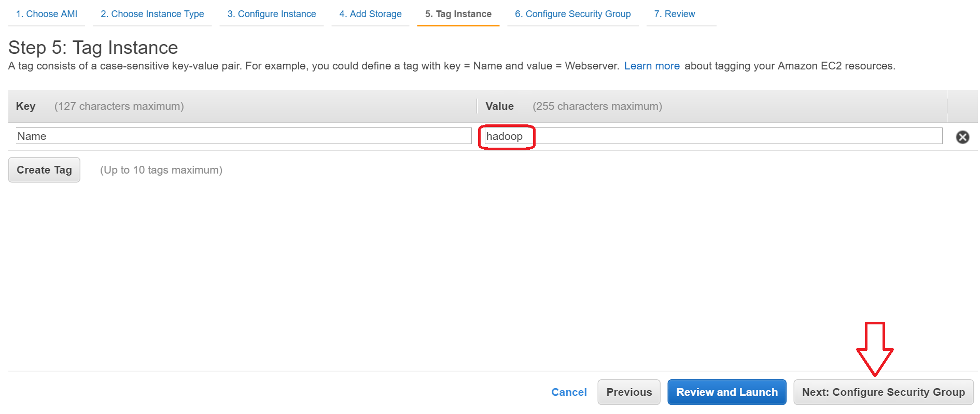Select the Tag Instance tab
This screenshot has height=414, width=980.
458,14
